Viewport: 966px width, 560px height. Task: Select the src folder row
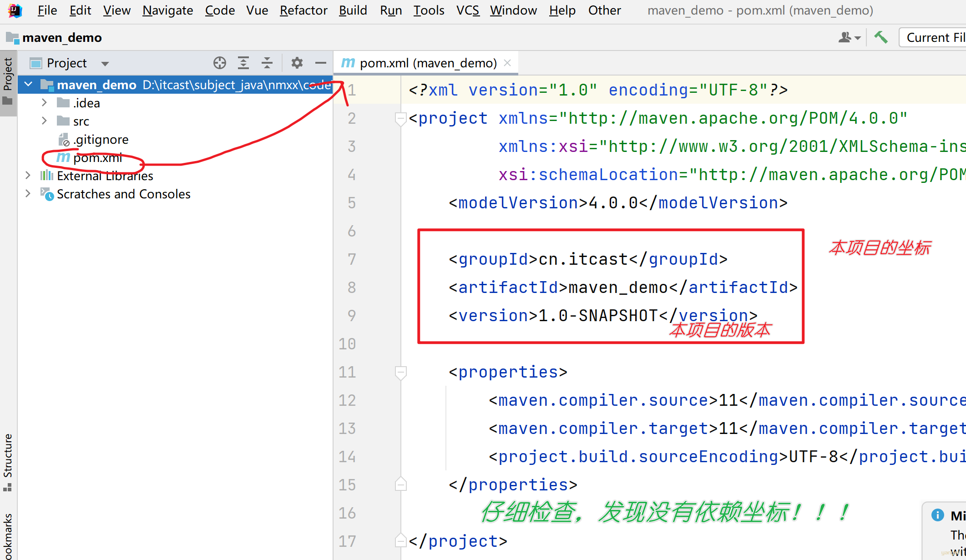click(175, 121)
